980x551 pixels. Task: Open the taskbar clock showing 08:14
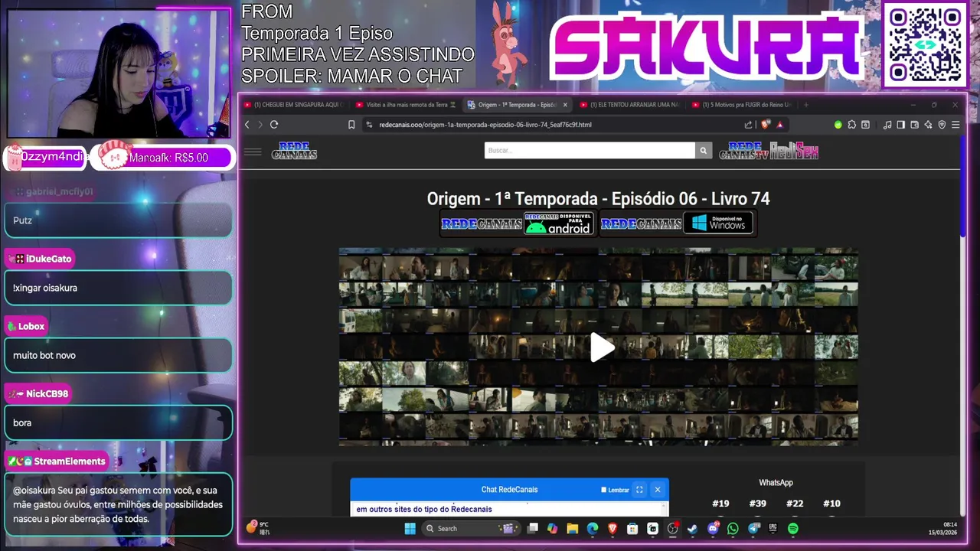click(942, 528)
